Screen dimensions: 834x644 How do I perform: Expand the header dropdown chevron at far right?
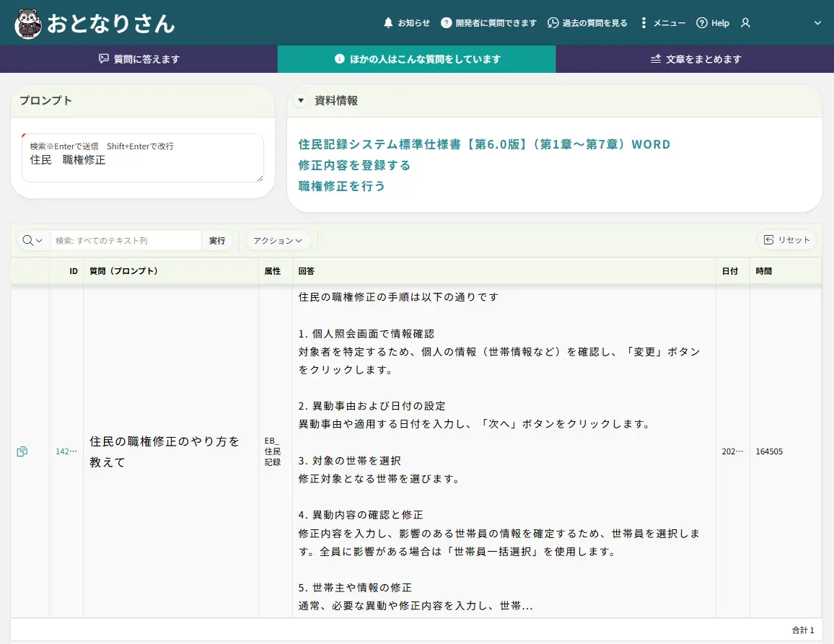pos(817,23)
